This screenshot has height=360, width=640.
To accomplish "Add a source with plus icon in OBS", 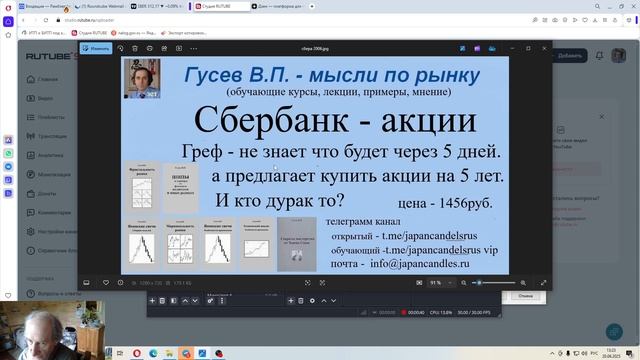I will coord(291,301).
